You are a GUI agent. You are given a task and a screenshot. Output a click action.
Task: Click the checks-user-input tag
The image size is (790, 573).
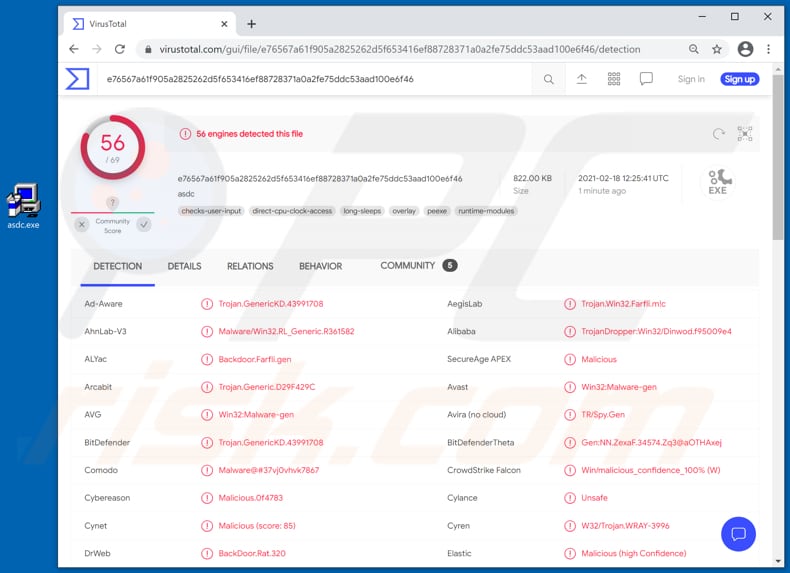coord(211,211)
